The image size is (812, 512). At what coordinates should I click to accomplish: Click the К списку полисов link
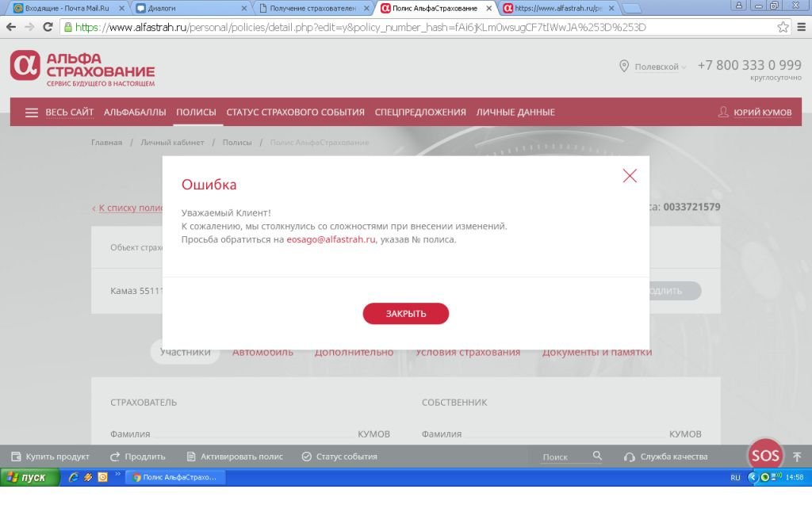(128, 208)
